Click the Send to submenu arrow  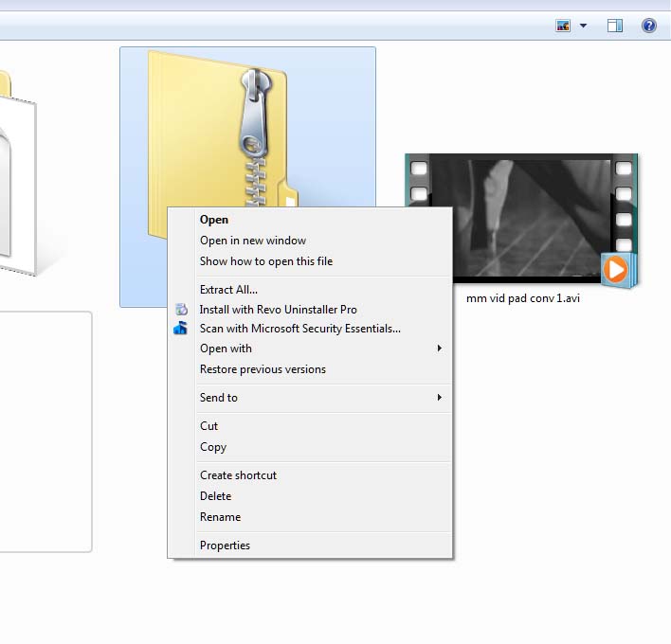[439, 397]
